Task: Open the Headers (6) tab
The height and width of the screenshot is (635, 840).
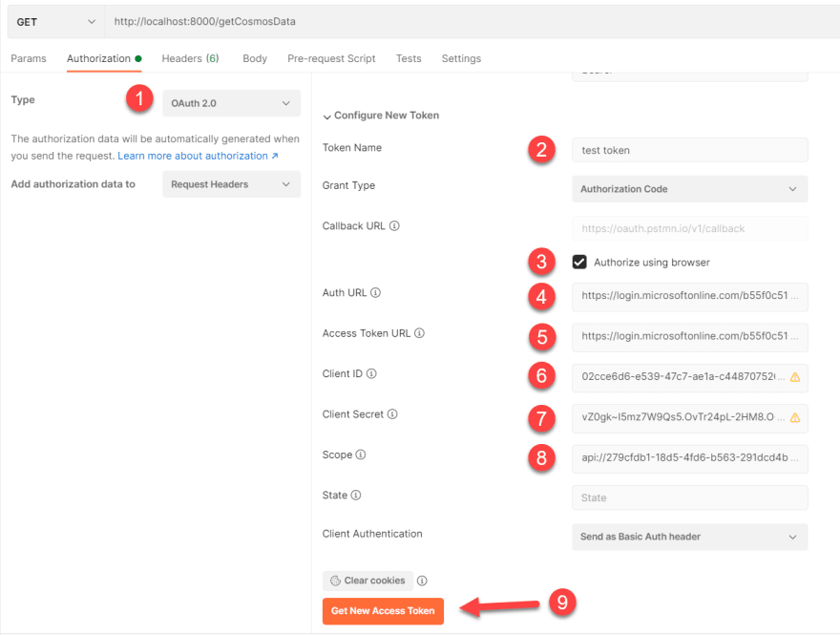Action: pos(190,58)
